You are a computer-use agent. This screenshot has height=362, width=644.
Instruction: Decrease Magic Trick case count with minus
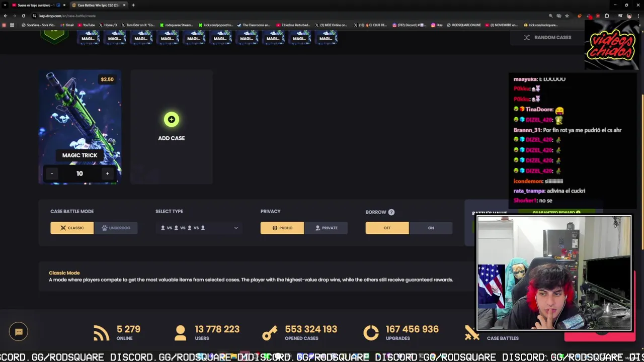[x=52, y=173]
